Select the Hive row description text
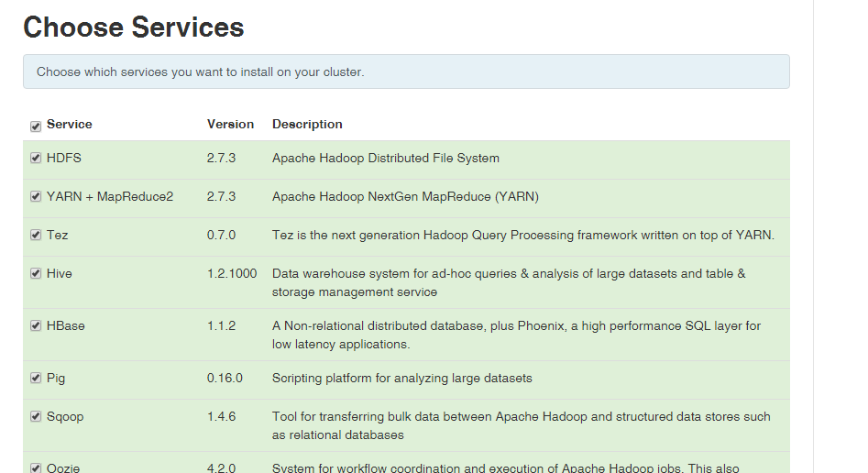 (x=509, y=282)
